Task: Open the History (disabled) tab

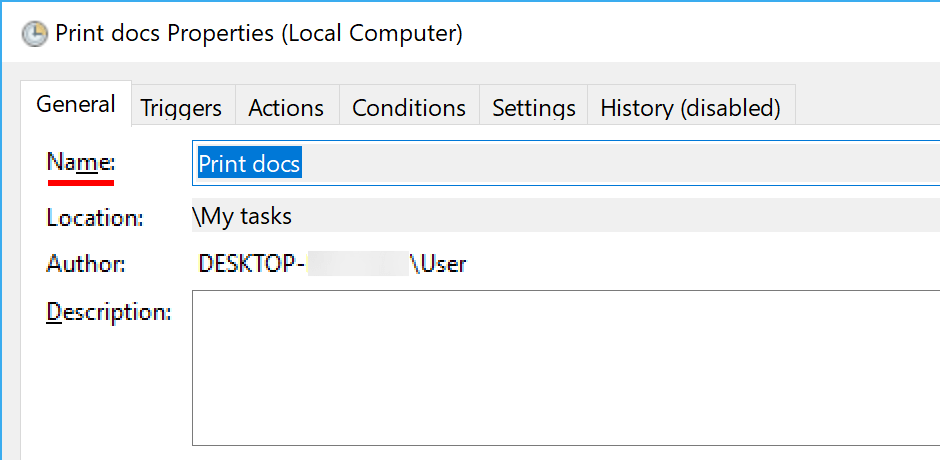Action: pyautogui.click(x=690, y=108)
